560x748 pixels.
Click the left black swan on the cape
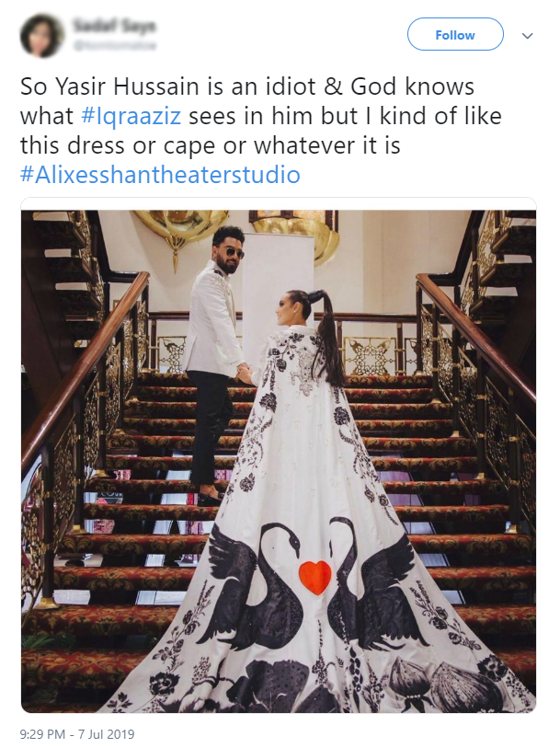[253, 587]
